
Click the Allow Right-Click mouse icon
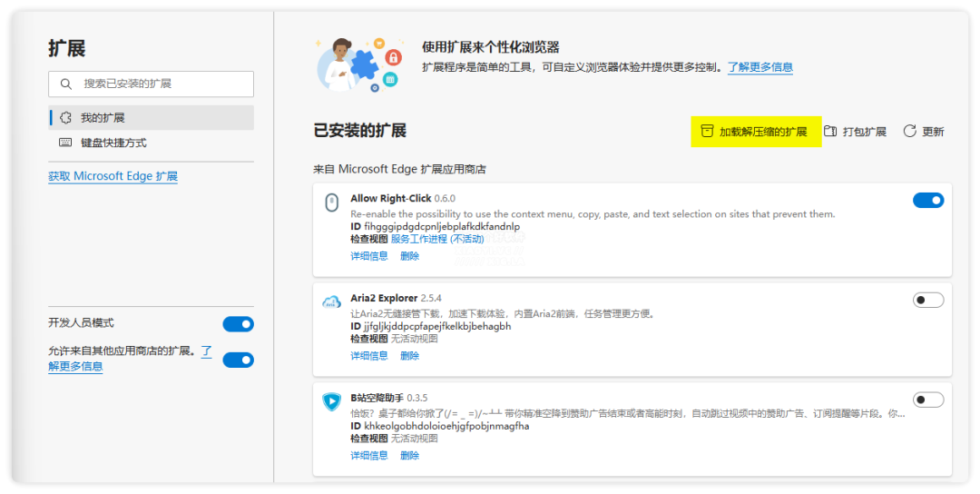click(x=332, y=203)
